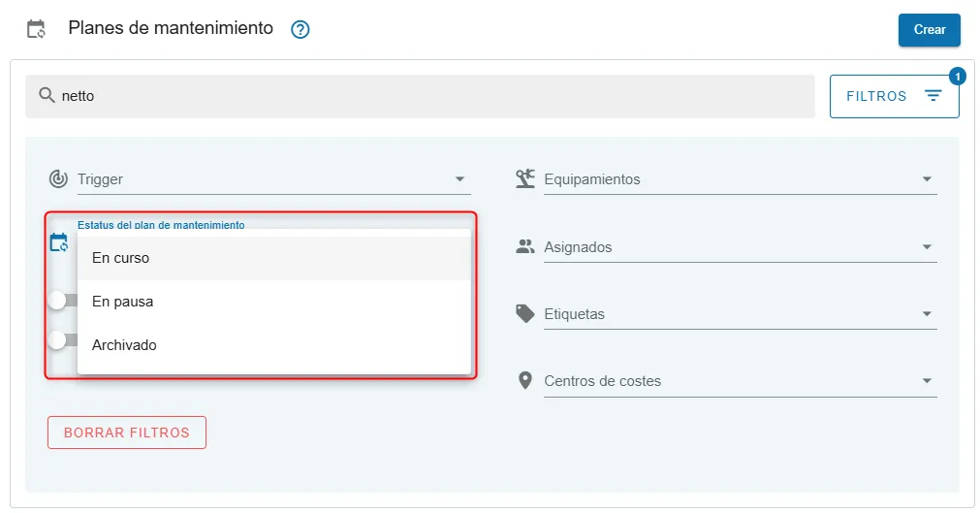
Task: Click the filter lines icon in FILTROS
Action: (933, 96)
